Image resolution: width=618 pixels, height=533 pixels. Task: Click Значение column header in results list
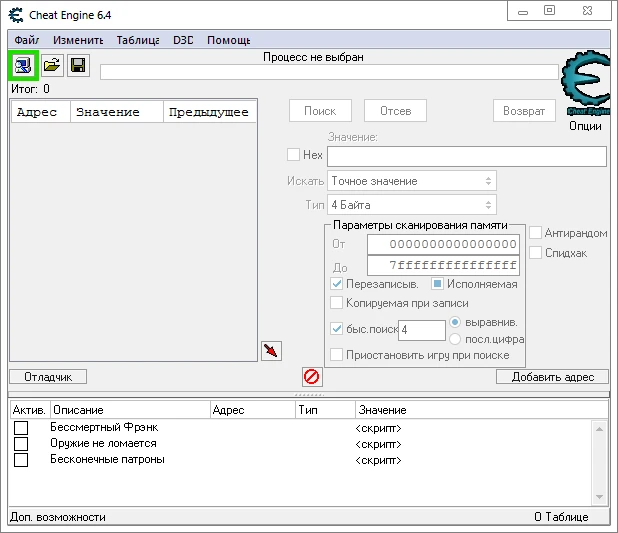[117, 112]
